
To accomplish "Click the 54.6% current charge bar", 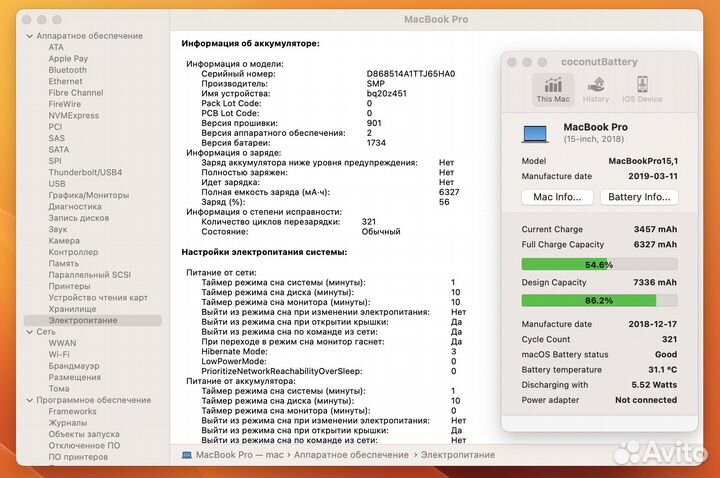I will point(600,264).
